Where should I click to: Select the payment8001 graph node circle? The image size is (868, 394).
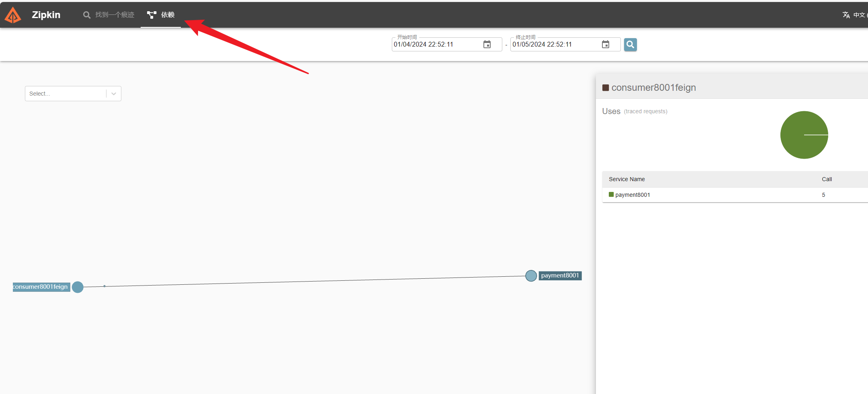(x=531, y=276)
